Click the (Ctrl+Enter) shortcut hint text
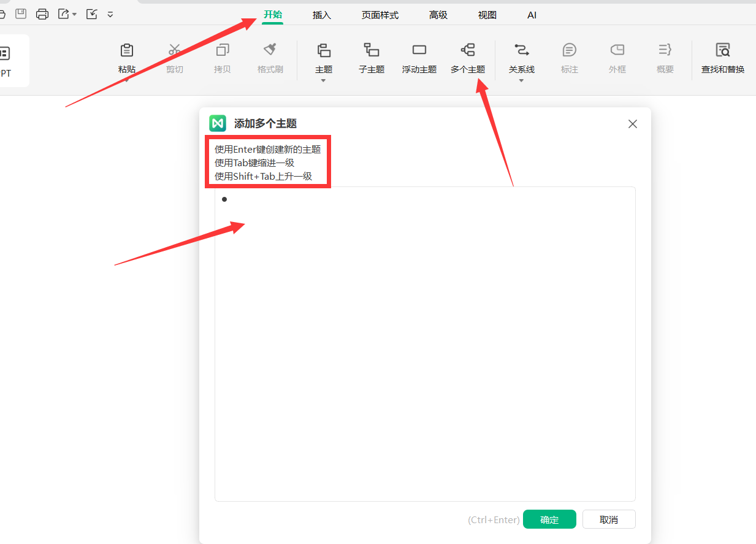The width and height of the screenshot is (756, 544). (494, 519)
